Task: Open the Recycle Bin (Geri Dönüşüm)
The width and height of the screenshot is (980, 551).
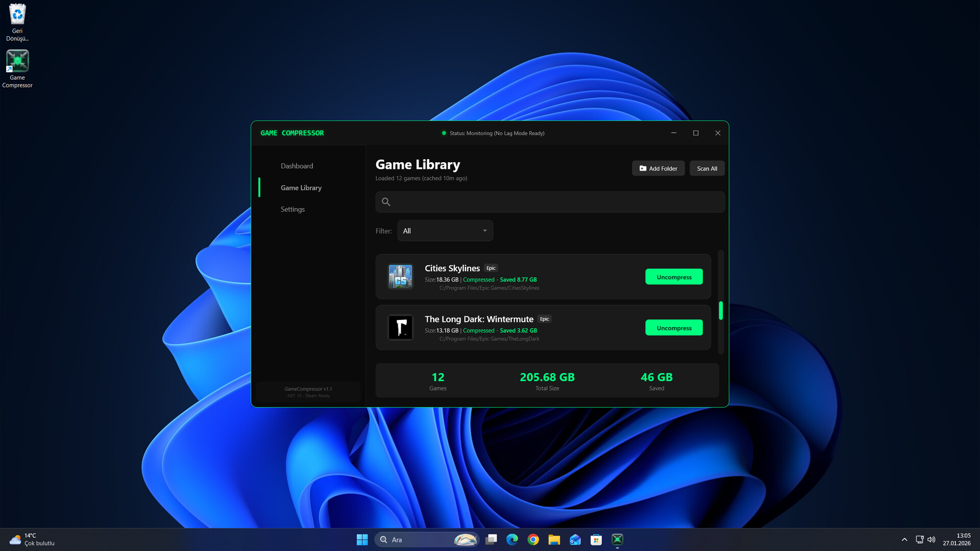Action: (17, 14)
